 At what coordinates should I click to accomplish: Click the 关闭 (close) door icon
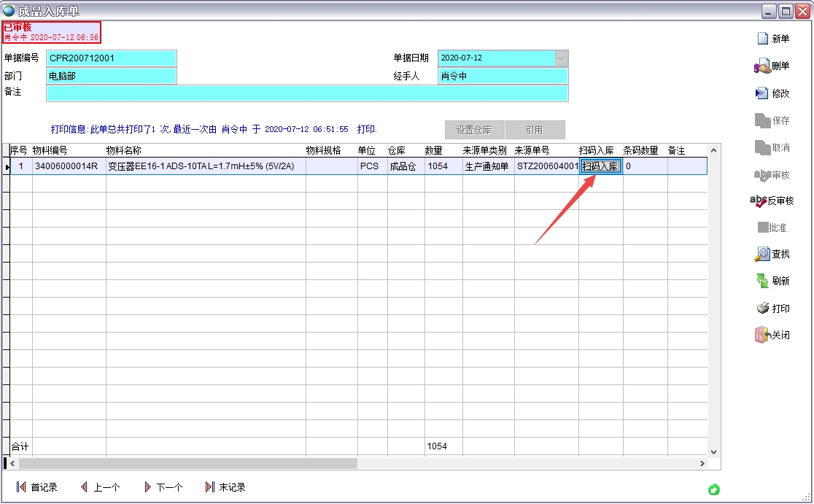(762, 335)
